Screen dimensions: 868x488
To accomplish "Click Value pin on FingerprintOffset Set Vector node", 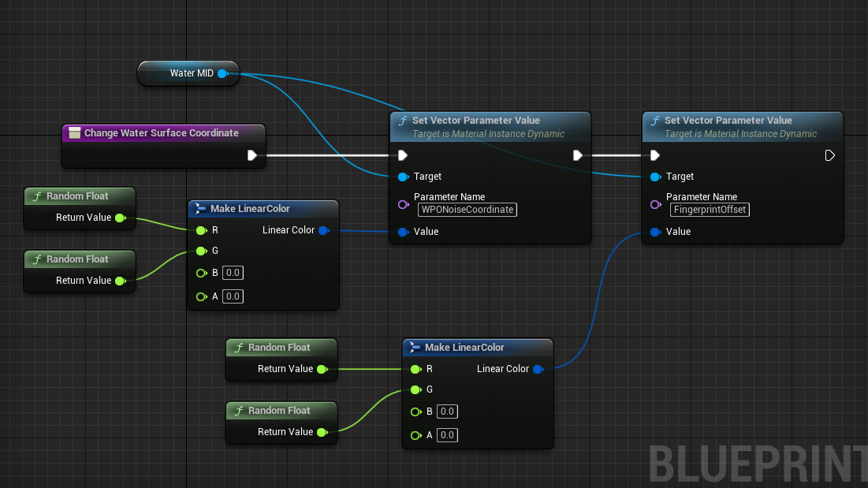I will (x=655, y=232).
